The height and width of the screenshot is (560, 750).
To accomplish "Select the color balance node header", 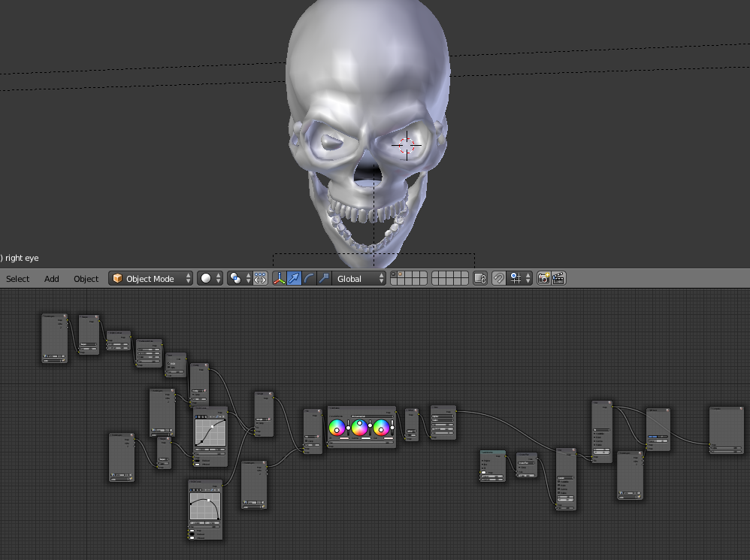I will (x=361, y=408).
